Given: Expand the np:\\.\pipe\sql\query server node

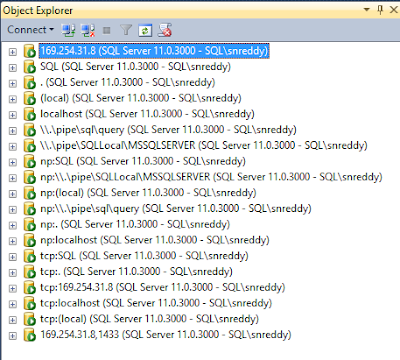Looking at the screenshot, I should click(x=13, y=210).
